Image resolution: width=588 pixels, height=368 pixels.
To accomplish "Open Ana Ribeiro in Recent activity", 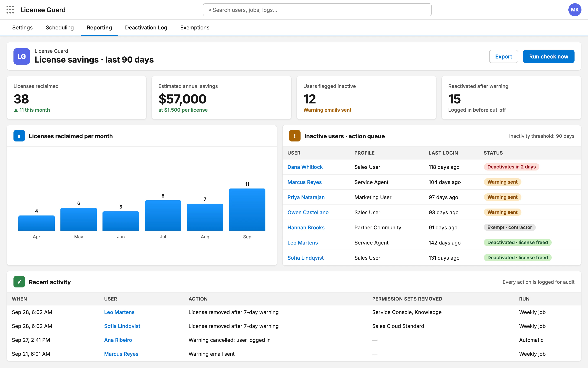I will click(118, 340).
